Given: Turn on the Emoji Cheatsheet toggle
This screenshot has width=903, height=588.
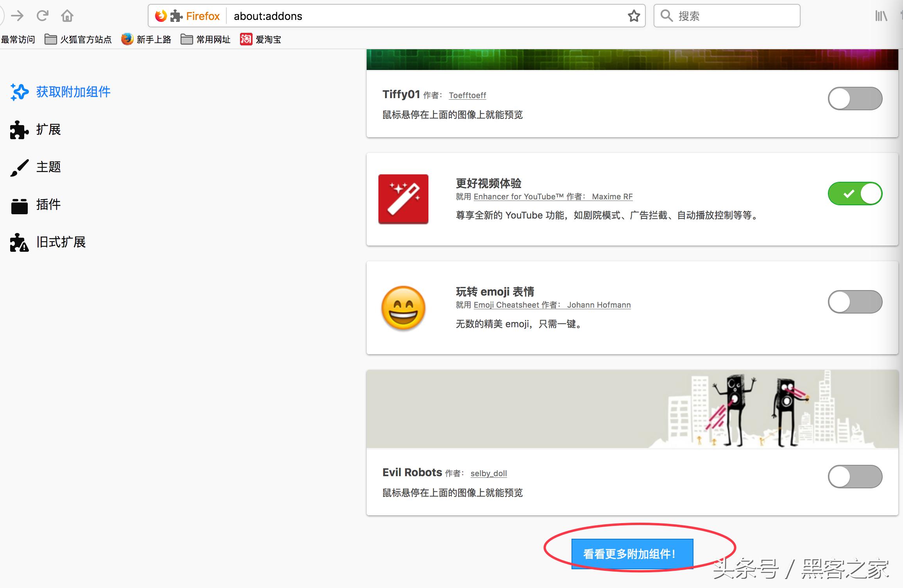Looking at the screenshot, I should (x=855, y=302).
